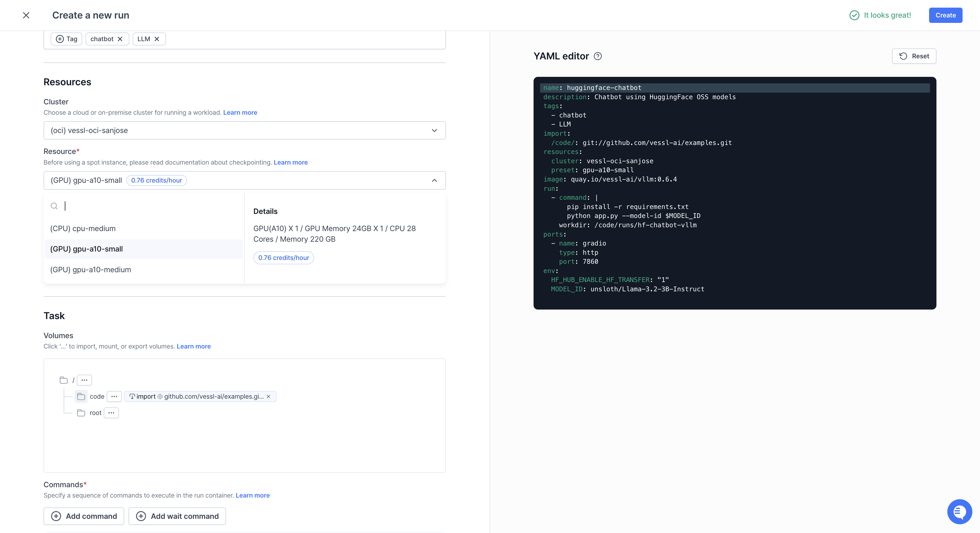Reset the YAML editor
The image size is (980, 533).
[x=914, y=56]
